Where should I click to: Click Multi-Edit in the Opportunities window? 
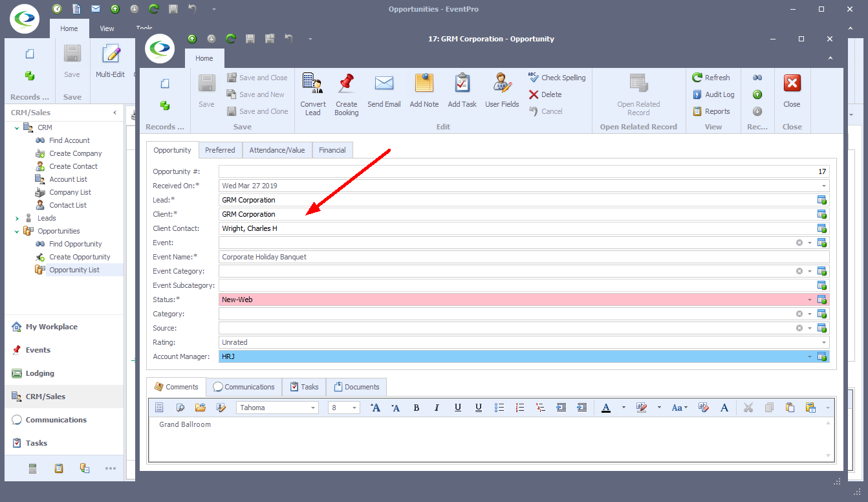[111, 61]
